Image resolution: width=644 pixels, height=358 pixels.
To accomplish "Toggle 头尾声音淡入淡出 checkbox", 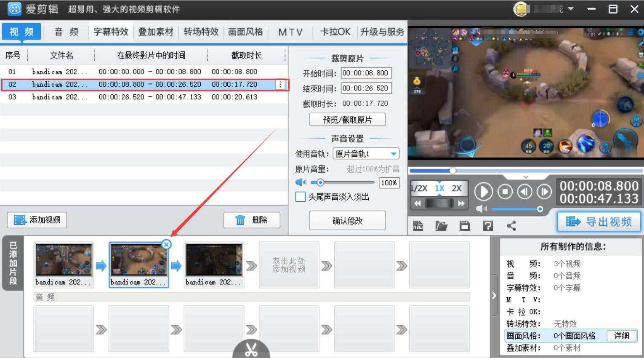I will [301, 197].
